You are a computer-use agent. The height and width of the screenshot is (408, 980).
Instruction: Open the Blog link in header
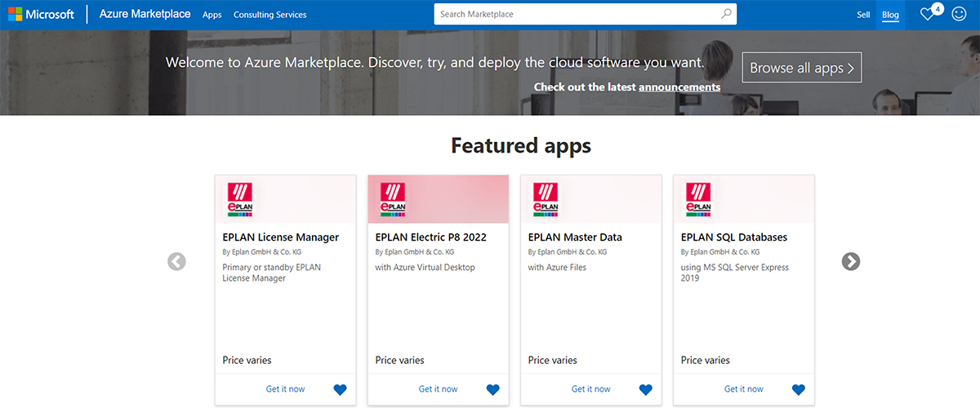(x=890, y=15)
